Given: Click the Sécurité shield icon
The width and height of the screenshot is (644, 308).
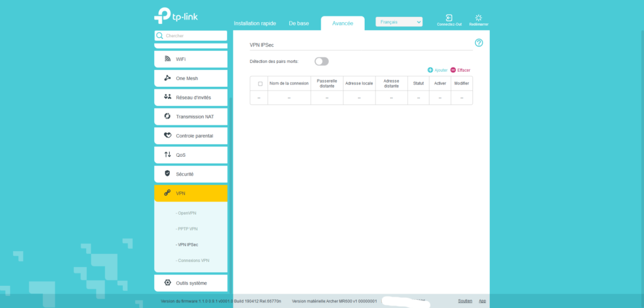Looking at the screenshot, I should coord(167,173).
